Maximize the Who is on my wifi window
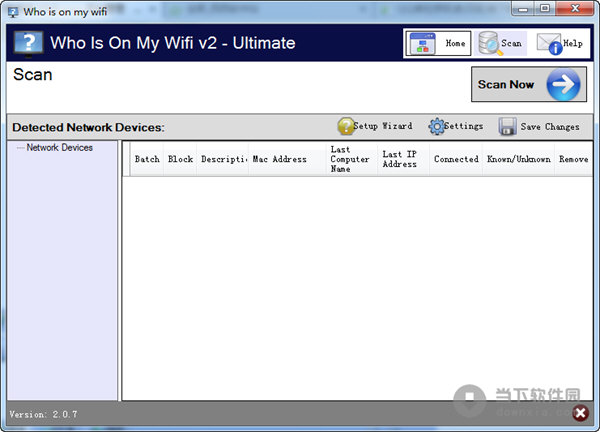600x432 pixels. click(x=545, y=8)
